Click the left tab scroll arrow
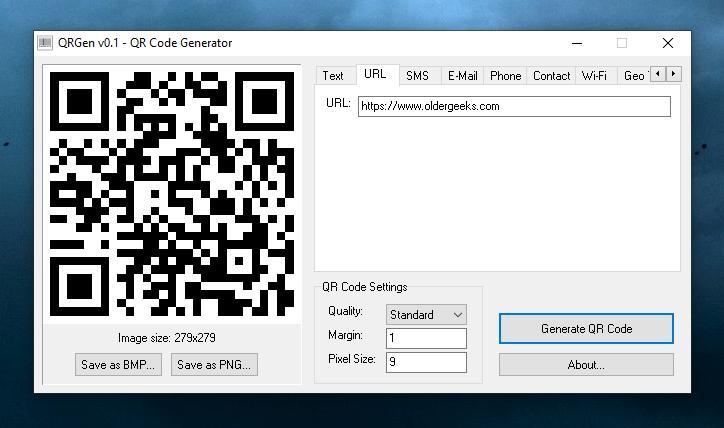The height and width of the screenshot is (428, 724). coord(658,74)
